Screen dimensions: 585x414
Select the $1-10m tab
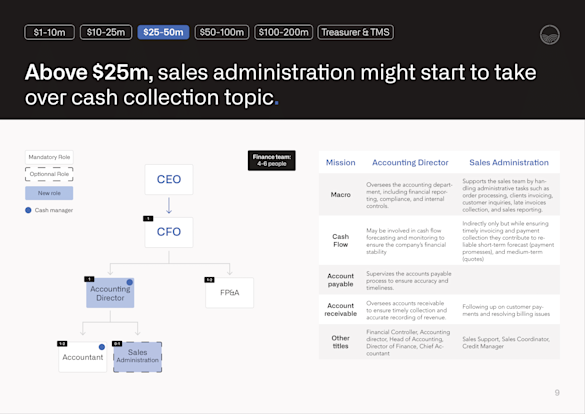(x=49, y=32)
